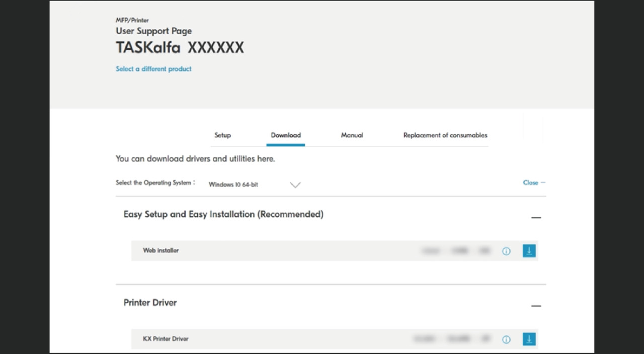Show info for KX Printer Driver

[x=506, y=339]
